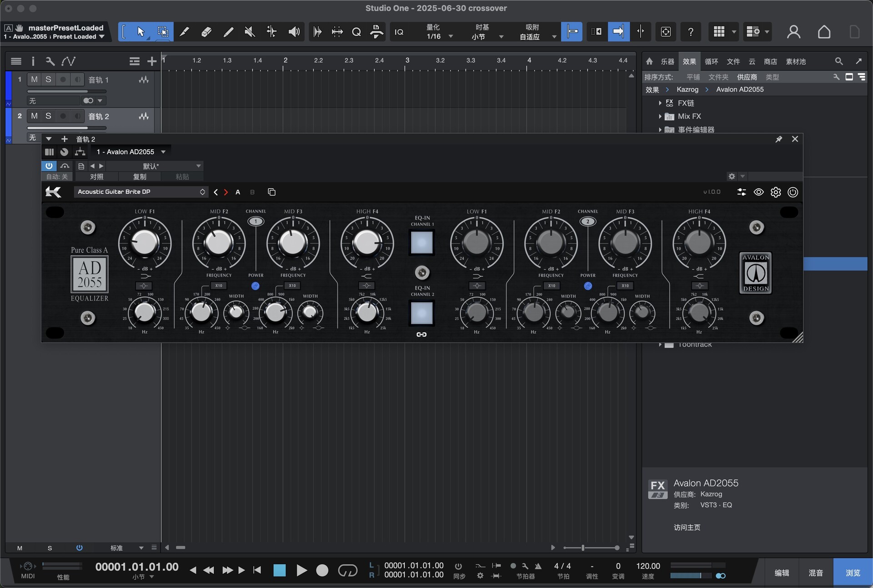Click the Kazrog K logo
This screenshot has width=873, height=588.
53,192
